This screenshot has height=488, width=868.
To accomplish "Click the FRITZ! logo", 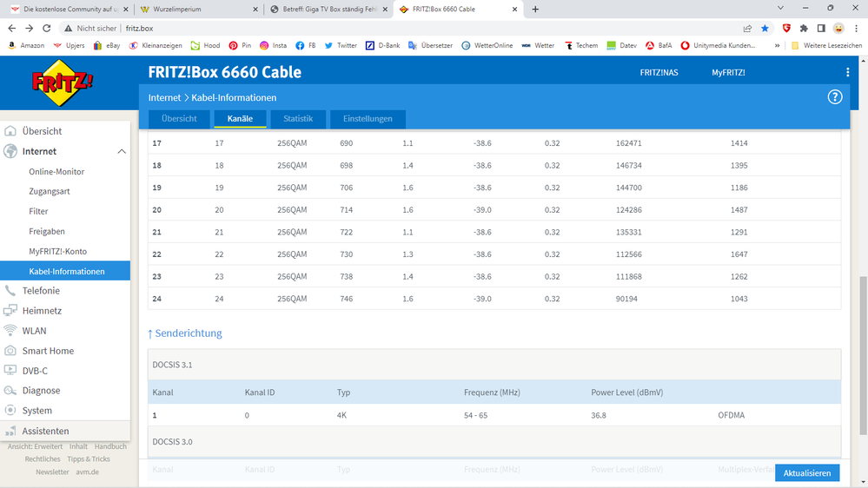I will tap(64, 84).
